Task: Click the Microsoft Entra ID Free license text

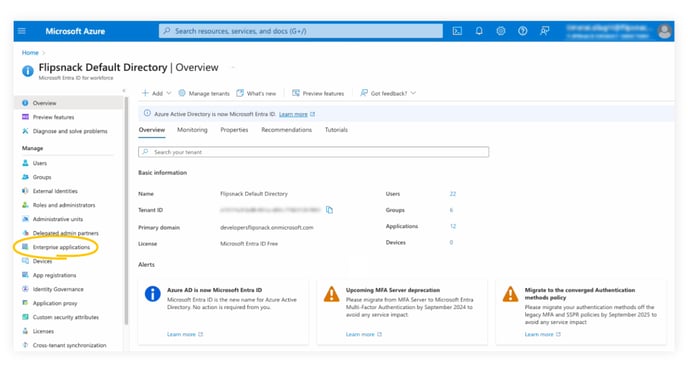Action: click(x=249, y=243)
